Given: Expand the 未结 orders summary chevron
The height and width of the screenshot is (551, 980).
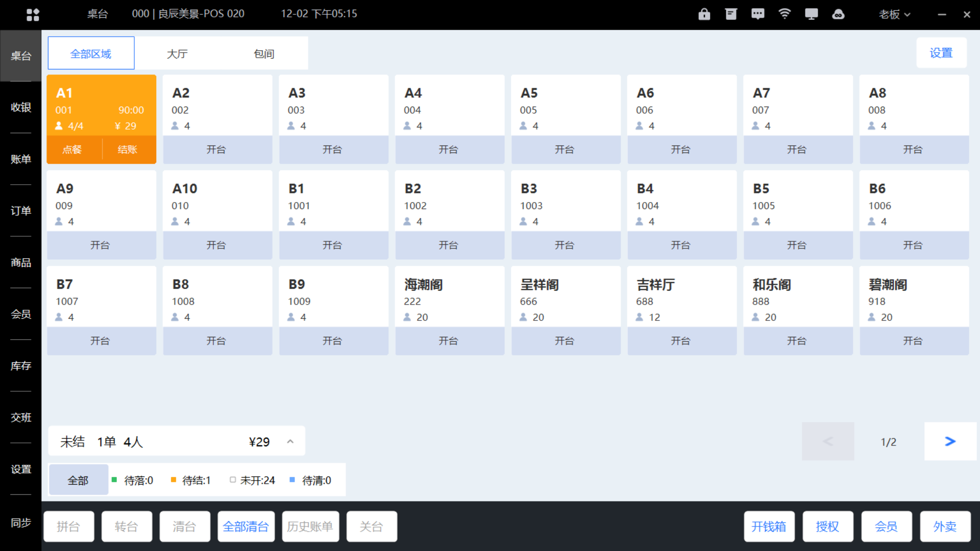Looking at the screenshot, I should [290, 441].
